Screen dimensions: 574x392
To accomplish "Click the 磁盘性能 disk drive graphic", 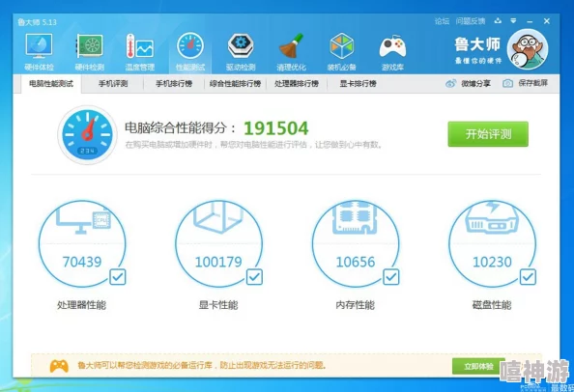I will pyautogui.click(x=492, y=218).
